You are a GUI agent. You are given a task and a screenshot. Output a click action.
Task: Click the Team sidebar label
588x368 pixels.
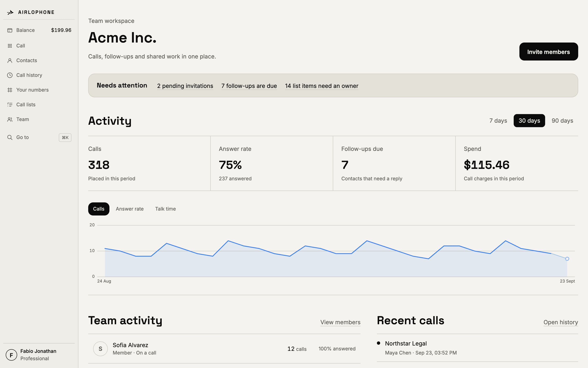(23, 120)
